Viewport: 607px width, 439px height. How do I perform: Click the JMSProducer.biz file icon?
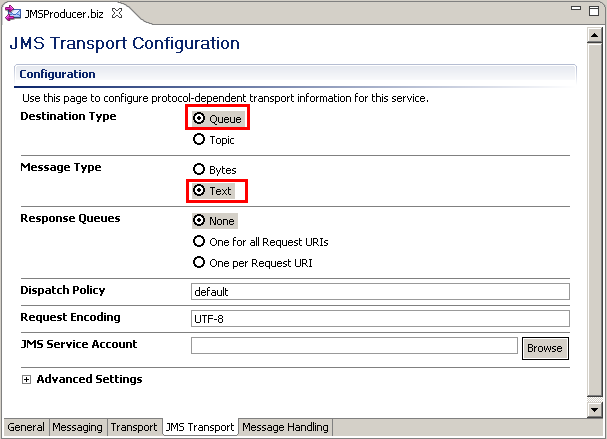point(12,12)
